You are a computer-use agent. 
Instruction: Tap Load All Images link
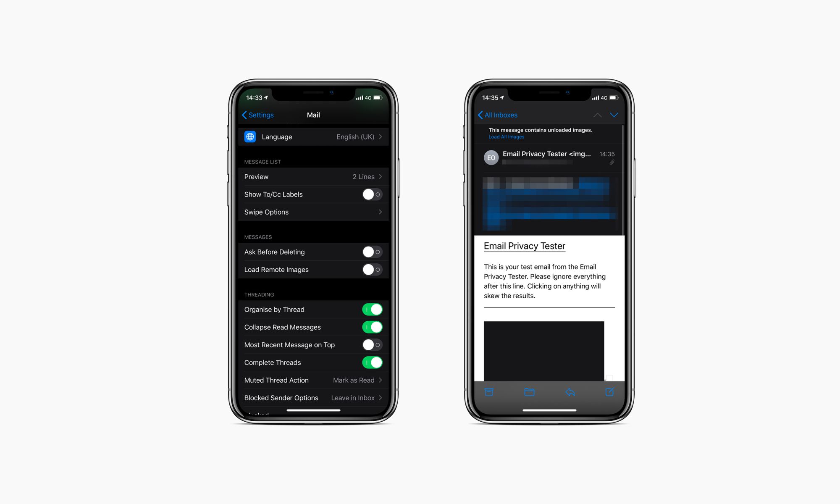click(x=506, y=137)
